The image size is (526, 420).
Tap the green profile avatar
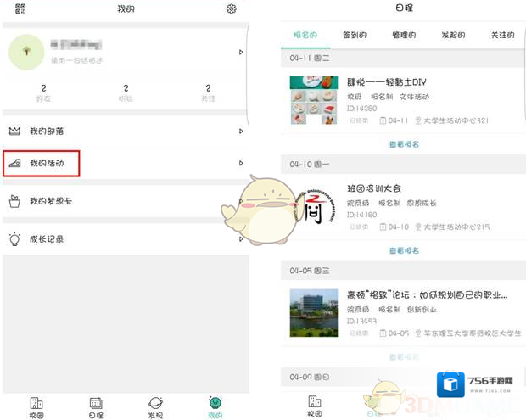point(26,52)
